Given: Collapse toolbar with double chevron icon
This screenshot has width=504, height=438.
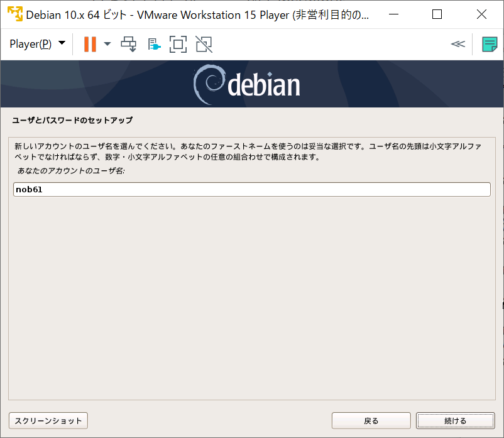Looking at the screenshot, I should click(457, 44).
